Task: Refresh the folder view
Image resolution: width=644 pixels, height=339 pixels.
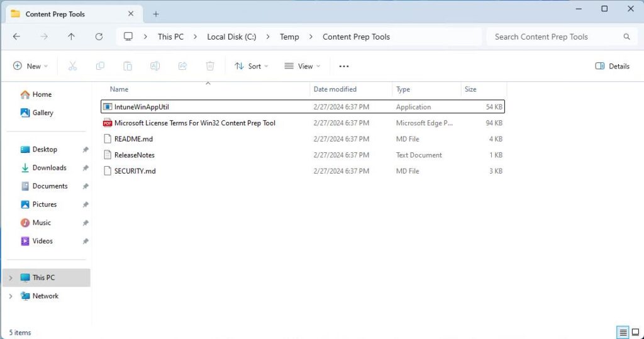Action: 99,36
